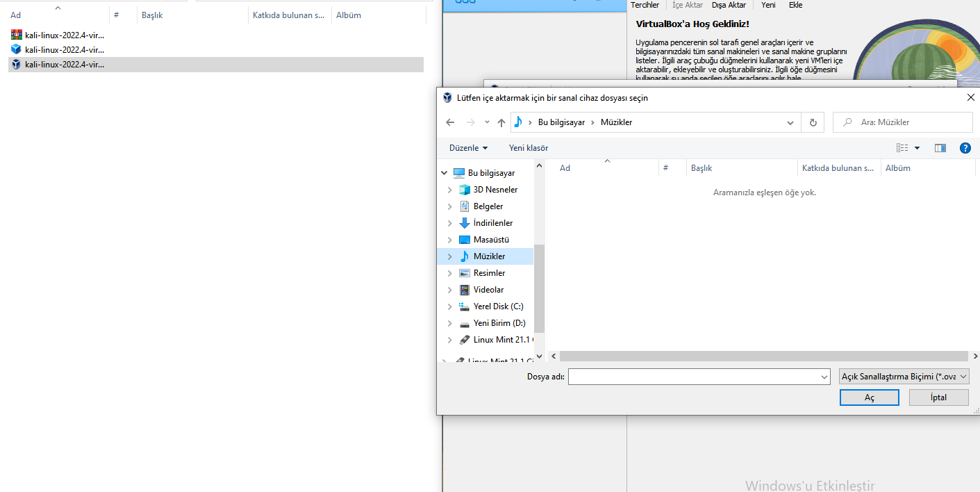Expand the Belgeler tree node

pyautogui.click(x=450, y=206)
